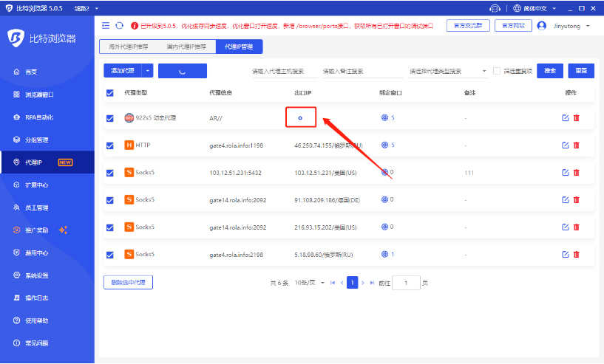Click the remark search field
The height and width of the screenshot is (364, 604).
(362, 71)
